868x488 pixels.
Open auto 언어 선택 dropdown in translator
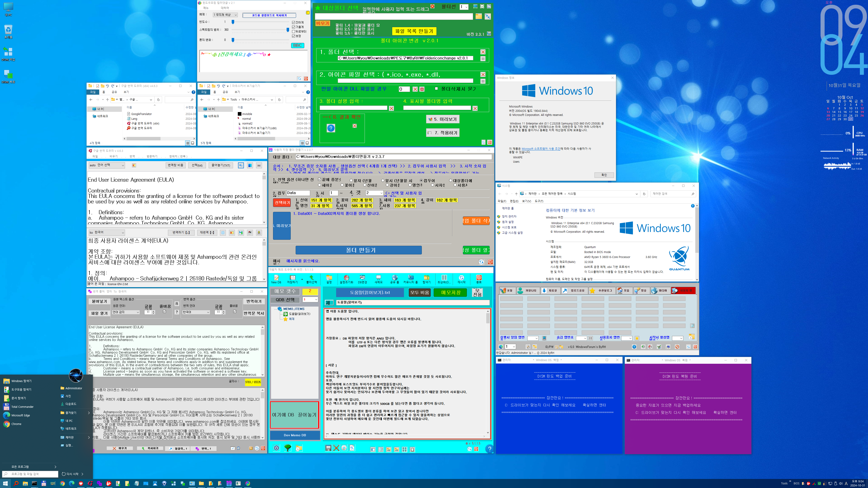tap(106, 165)
